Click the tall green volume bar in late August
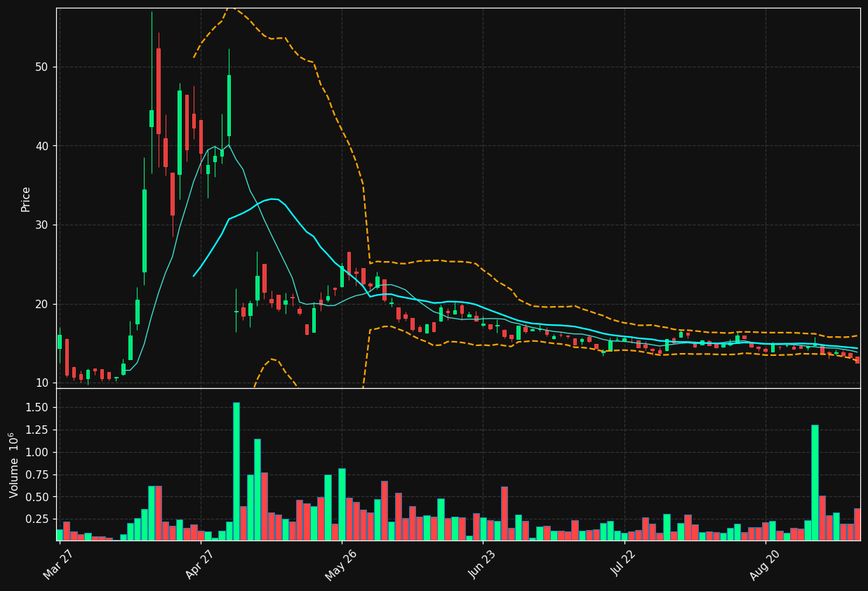This screenshot has height=591, width=868. point(815,482)
